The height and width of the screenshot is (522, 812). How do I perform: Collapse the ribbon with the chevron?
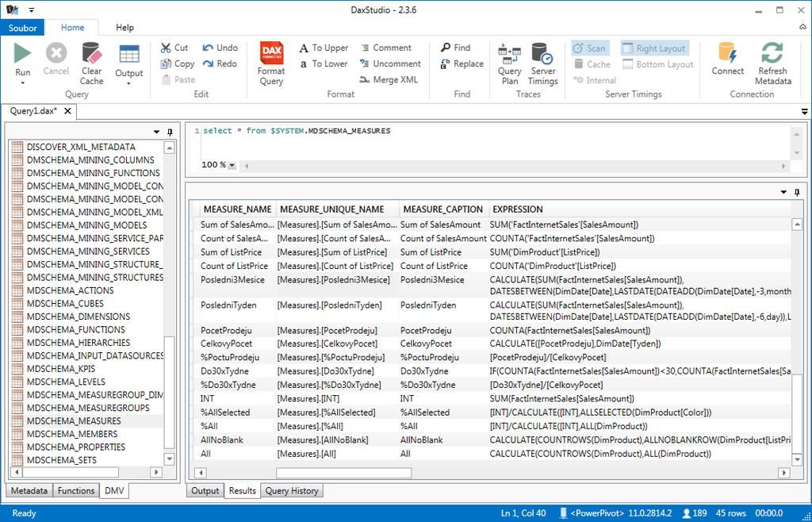pos(803,27)
